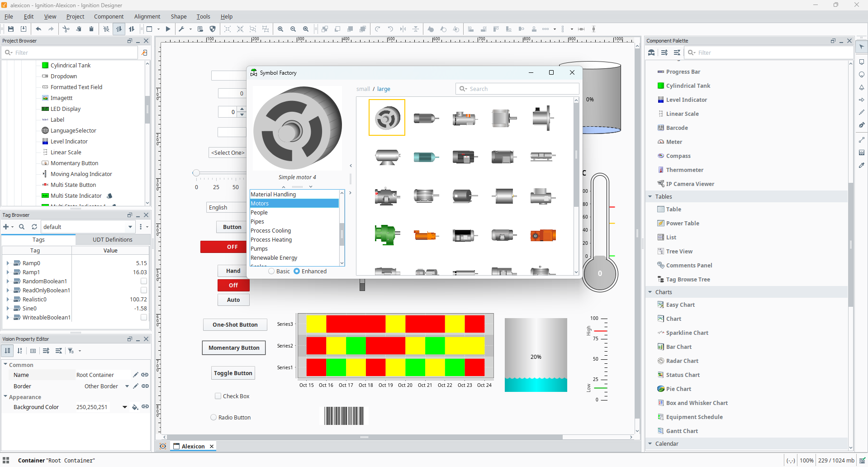Click the zoom in magnifier icon
Viewport: 868px width, 467px height.
coord(280,29)
